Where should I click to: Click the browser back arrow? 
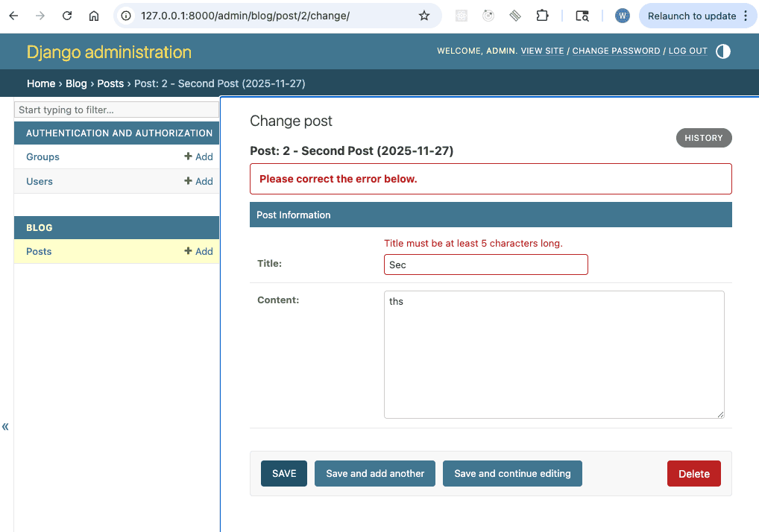tap(13, 16)
